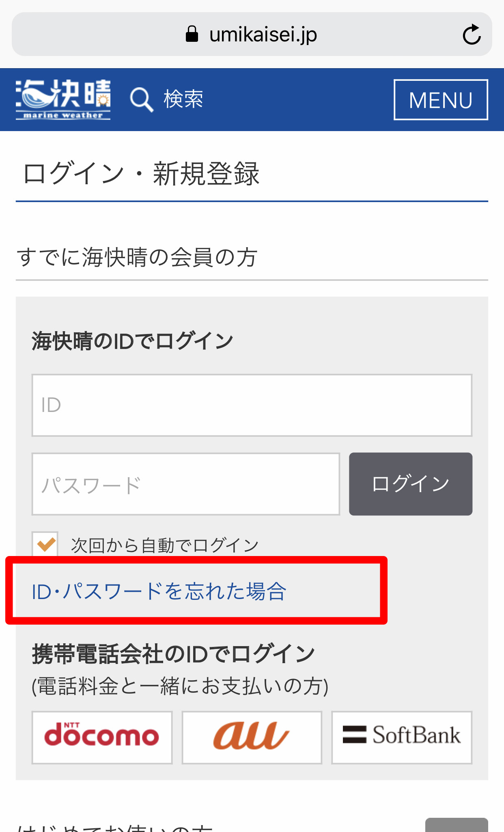Click into the パスワード field
The image size is (504, 832).
[186, 484]
